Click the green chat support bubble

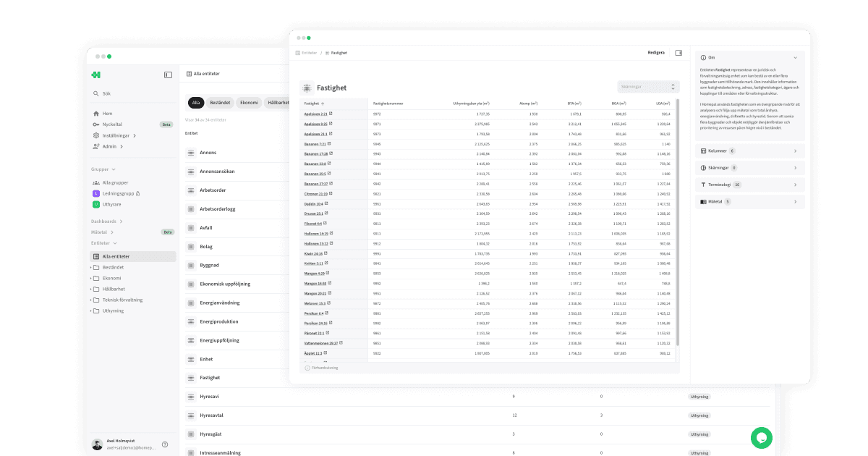[x=761, y=438]
